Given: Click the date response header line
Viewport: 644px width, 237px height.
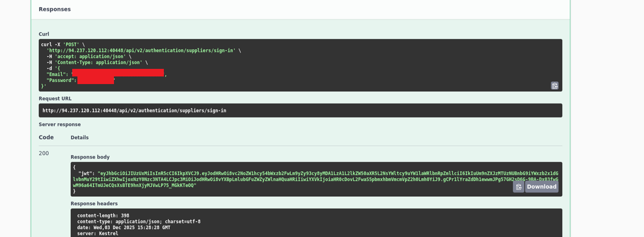Looking at the screenshot, I should 123,228.
